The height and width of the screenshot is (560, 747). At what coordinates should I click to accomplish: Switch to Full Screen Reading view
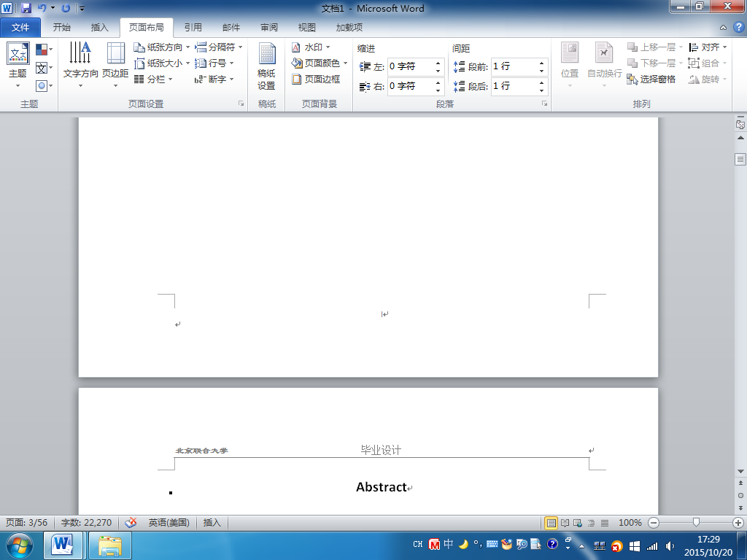(x=565, y=523)
